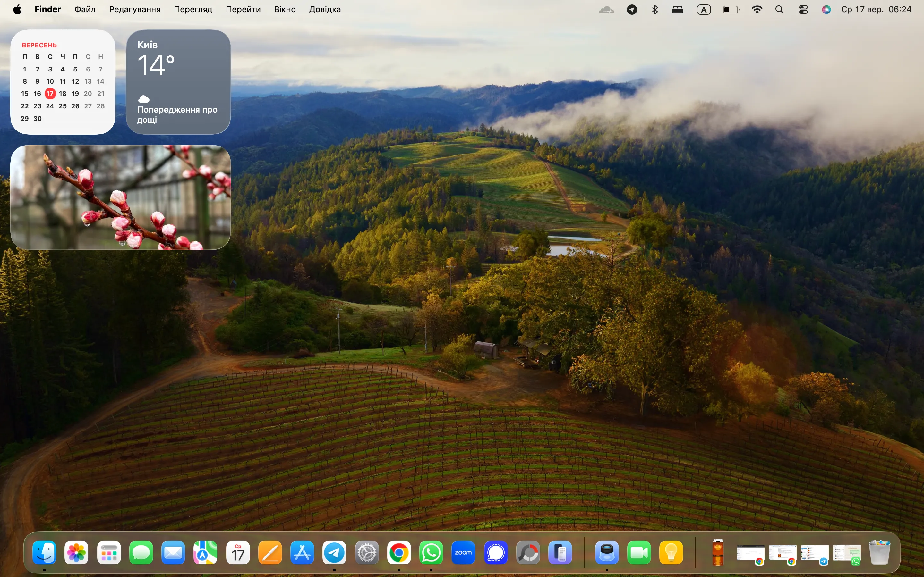Toggle Focus mode bed icon

pyautogui.click(x=677, y=10)
